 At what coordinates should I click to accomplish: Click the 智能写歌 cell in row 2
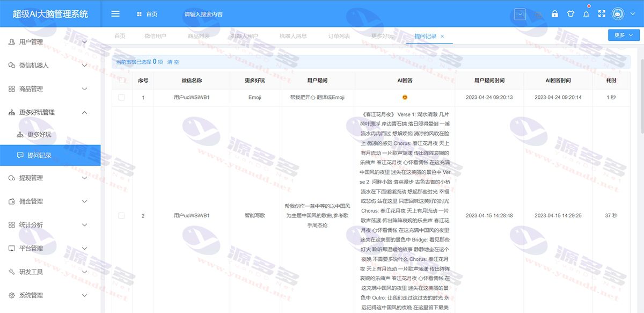click(x=255, y=216)
